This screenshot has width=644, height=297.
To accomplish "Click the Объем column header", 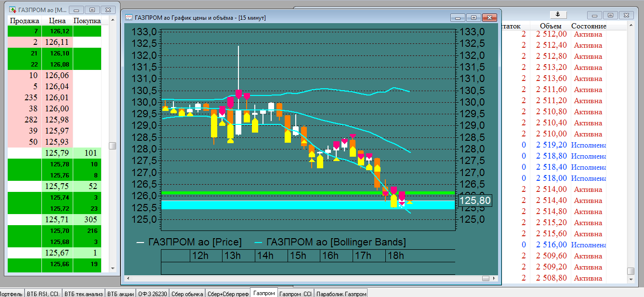I will pos(551,26).
